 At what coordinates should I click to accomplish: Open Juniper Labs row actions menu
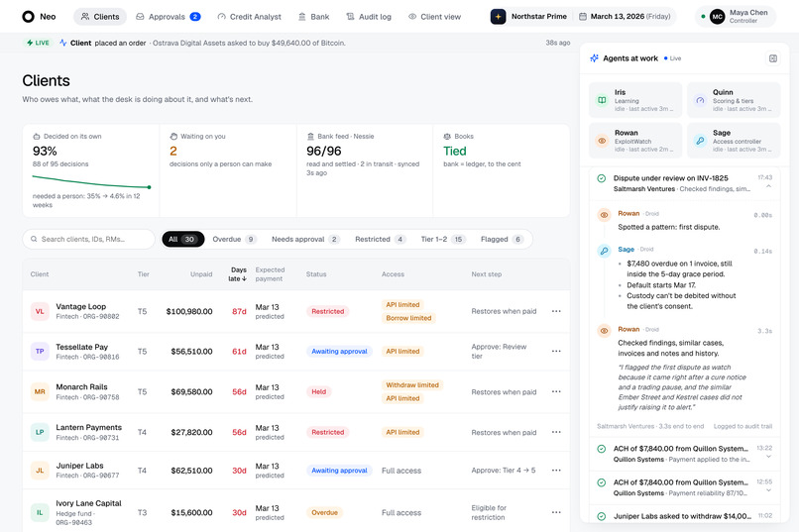pos(556,471)
